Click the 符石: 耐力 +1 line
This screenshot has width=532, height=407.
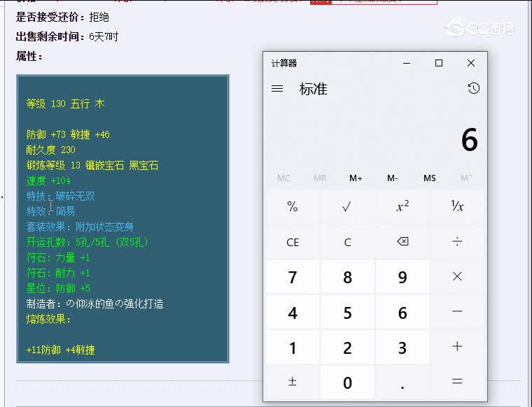click(58, 273)
